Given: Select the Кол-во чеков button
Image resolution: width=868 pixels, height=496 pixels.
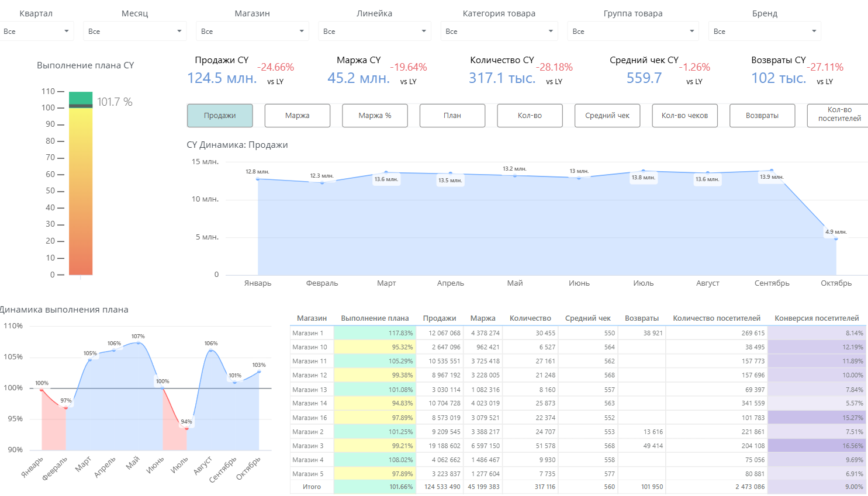Looking at the screenshot, I should click(x=685, y=116).
